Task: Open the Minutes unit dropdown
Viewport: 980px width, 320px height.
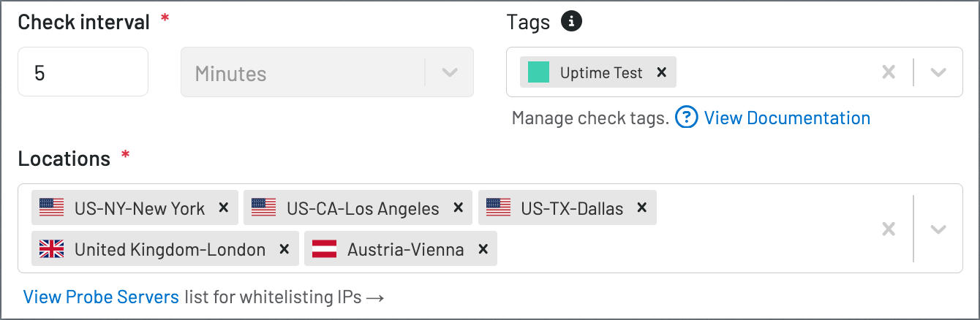Action: 327,72
